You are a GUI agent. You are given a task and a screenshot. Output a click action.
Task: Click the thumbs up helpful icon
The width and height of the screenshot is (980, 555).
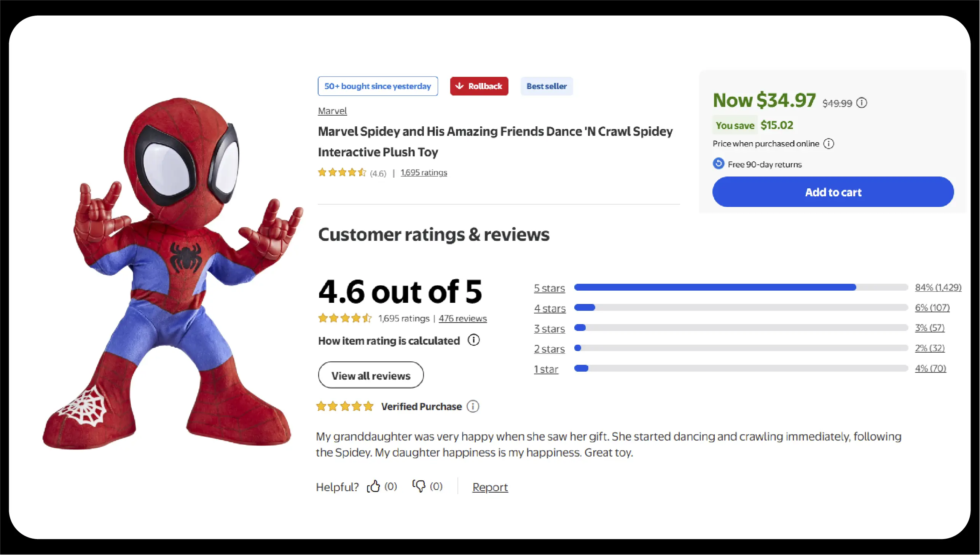click(x=374, y=487)
